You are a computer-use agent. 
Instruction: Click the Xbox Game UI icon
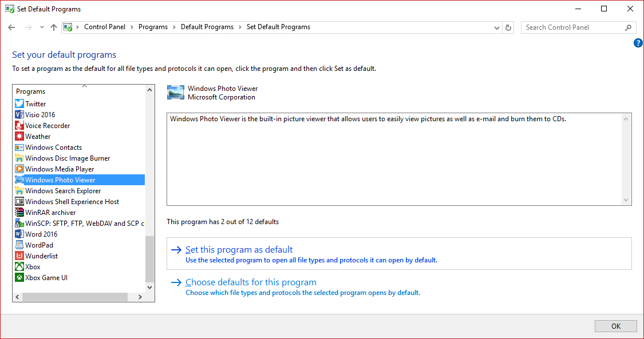tap(19, 277)
